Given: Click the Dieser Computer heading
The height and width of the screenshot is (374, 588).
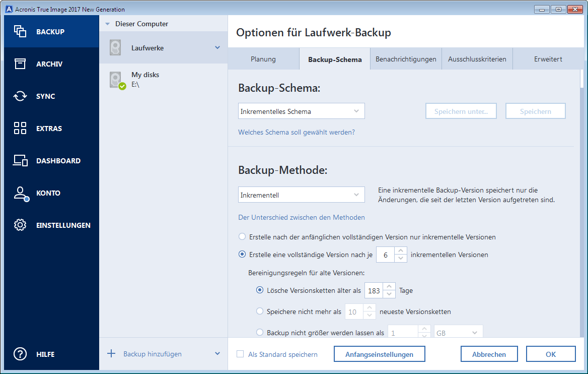Looking at the screenshot, I should pos(142,24).
